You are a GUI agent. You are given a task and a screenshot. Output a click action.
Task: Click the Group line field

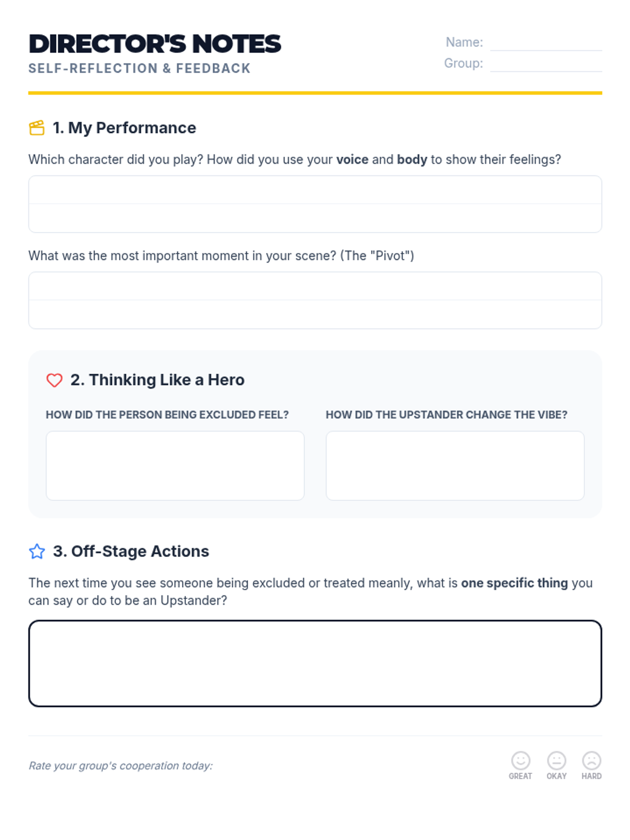coord(546,64)
